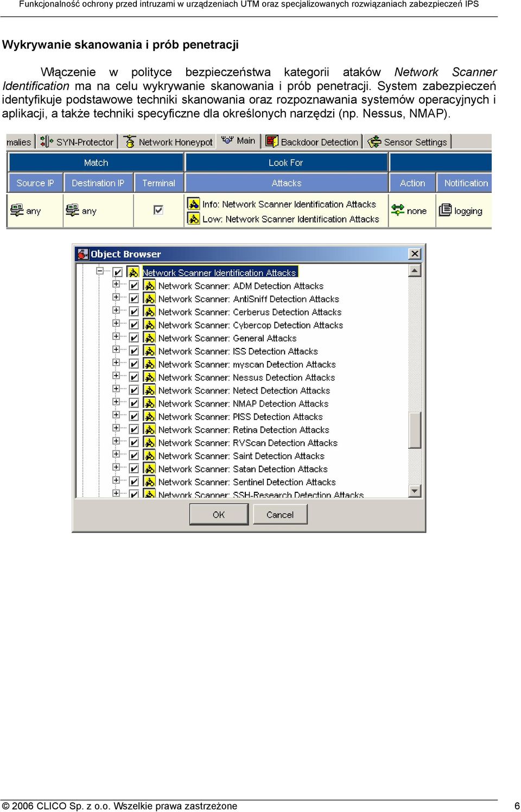
Task: Expand Cerberus Detection Attacks node
Action: point(116,310)
